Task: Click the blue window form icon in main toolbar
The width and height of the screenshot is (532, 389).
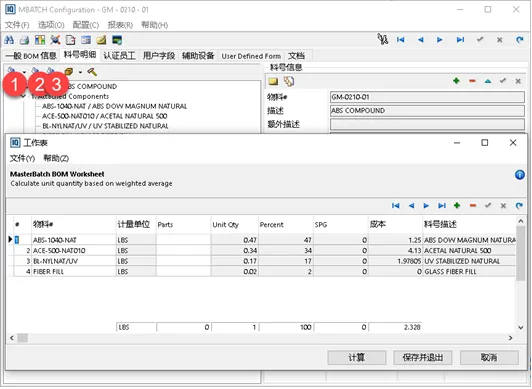Action: 86,40
